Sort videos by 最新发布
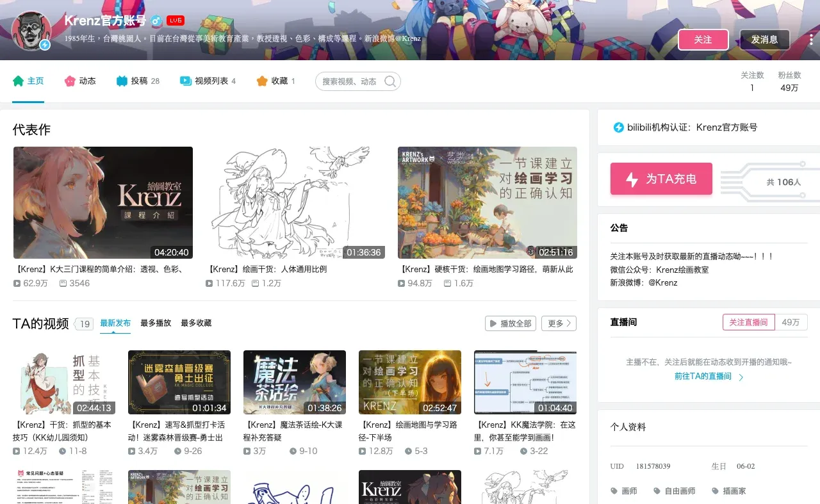 pyautogui.click(x=115, y=323)
